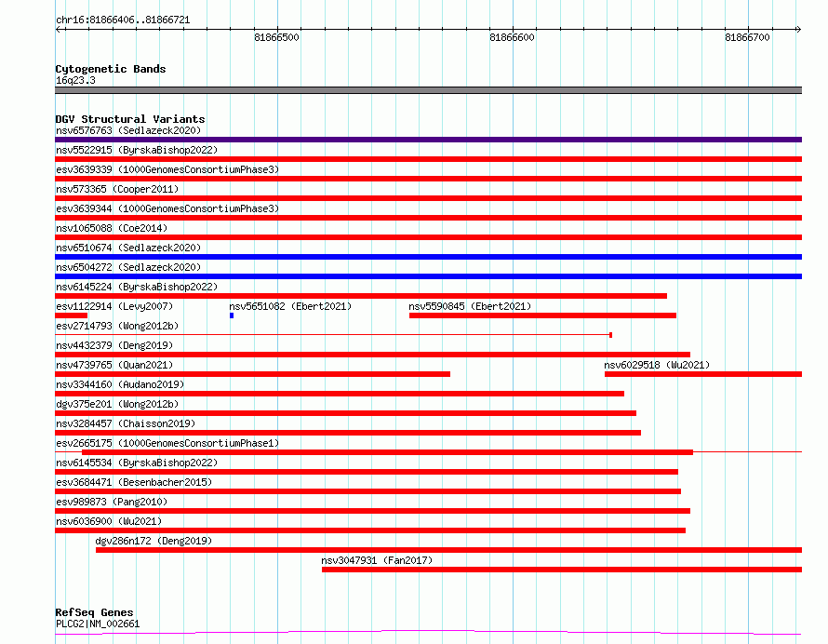
Task: Click the red bar of nsv5590845
Action: click(542, 315)
